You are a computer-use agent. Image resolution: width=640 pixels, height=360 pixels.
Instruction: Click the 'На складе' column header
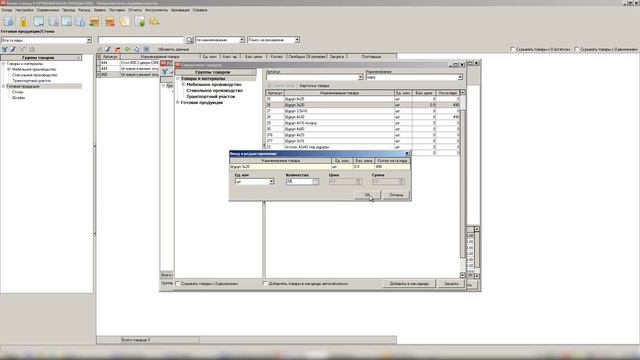pos(447,93)
